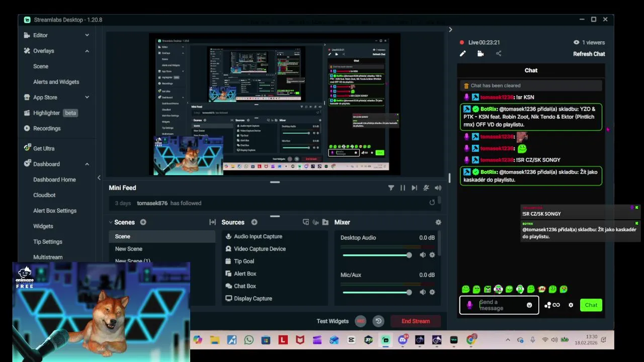Mute Desktop Audio speaker icon
Screen dimensions: 644x362
423,255
